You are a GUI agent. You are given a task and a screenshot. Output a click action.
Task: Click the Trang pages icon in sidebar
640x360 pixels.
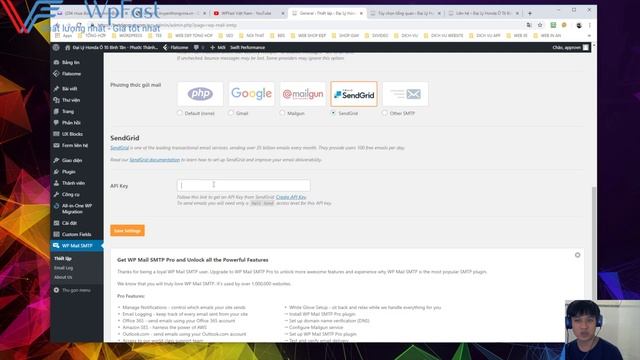[56, 111]
